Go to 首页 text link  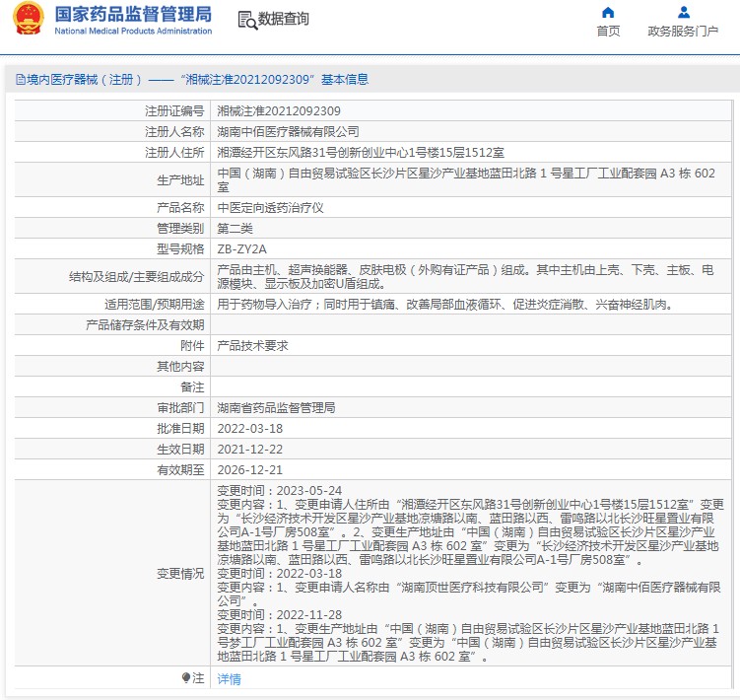tap(608, 32)
